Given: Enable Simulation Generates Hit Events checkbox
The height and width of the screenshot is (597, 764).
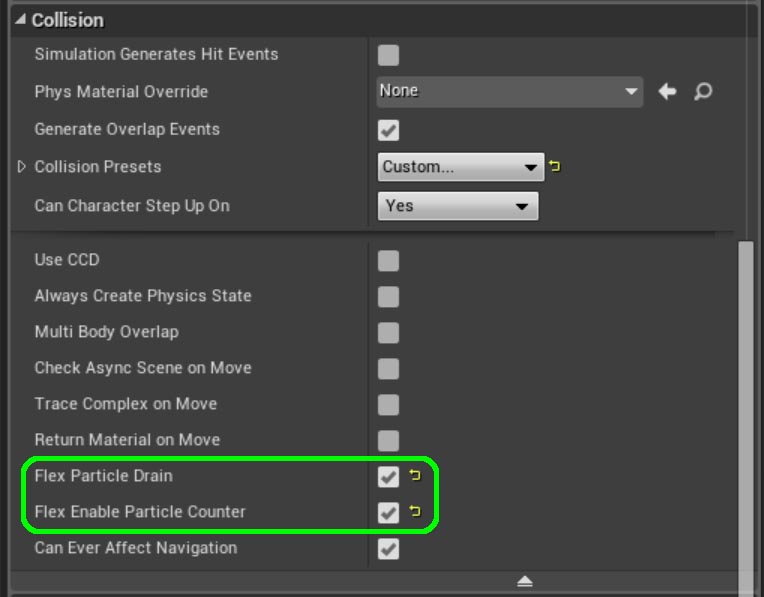Looking at the screenshot, I should [388, 55].
